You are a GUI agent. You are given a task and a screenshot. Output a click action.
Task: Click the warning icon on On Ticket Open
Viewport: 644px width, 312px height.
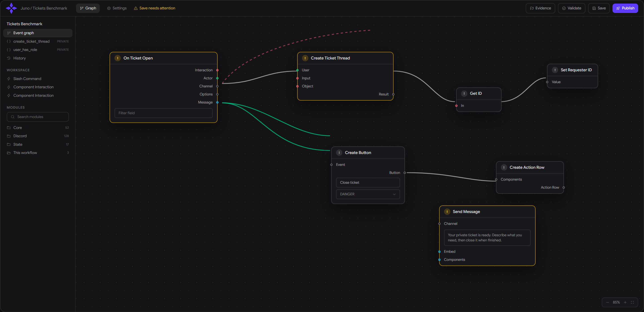(x=117, y=58)
